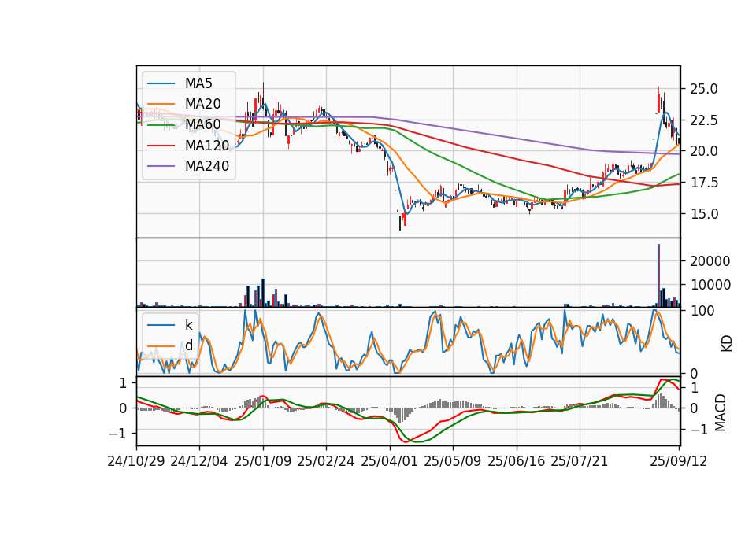Click the MA240 purple line swatch in legend
The width and height of the screenshot is (756, 543).
tap(161, 166)
